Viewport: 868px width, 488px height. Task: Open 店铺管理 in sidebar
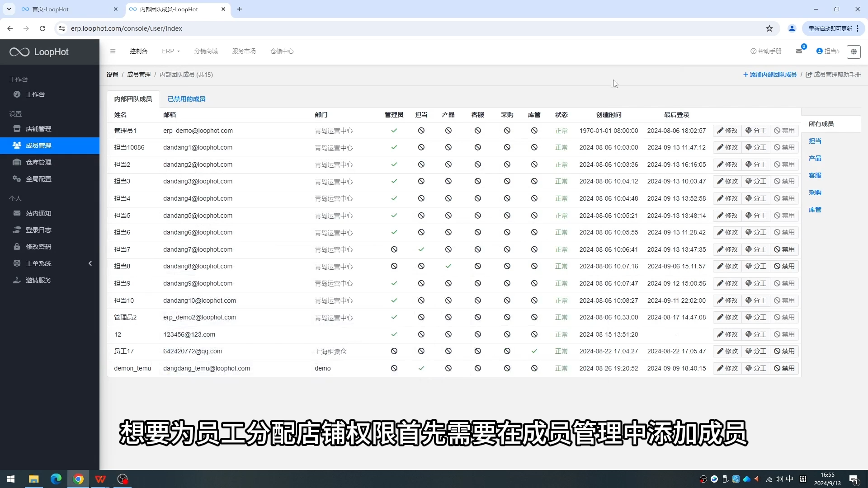38,129
